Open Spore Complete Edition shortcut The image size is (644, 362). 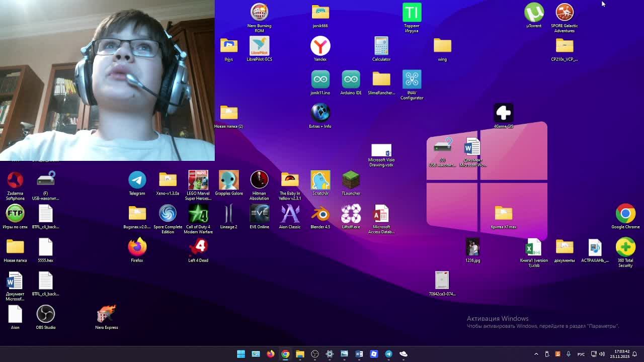point(168,214)
